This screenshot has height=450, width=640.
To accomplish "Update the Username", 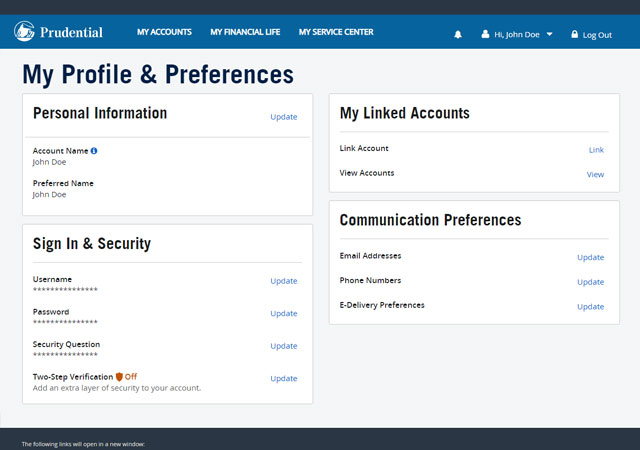I will point(284,281).
